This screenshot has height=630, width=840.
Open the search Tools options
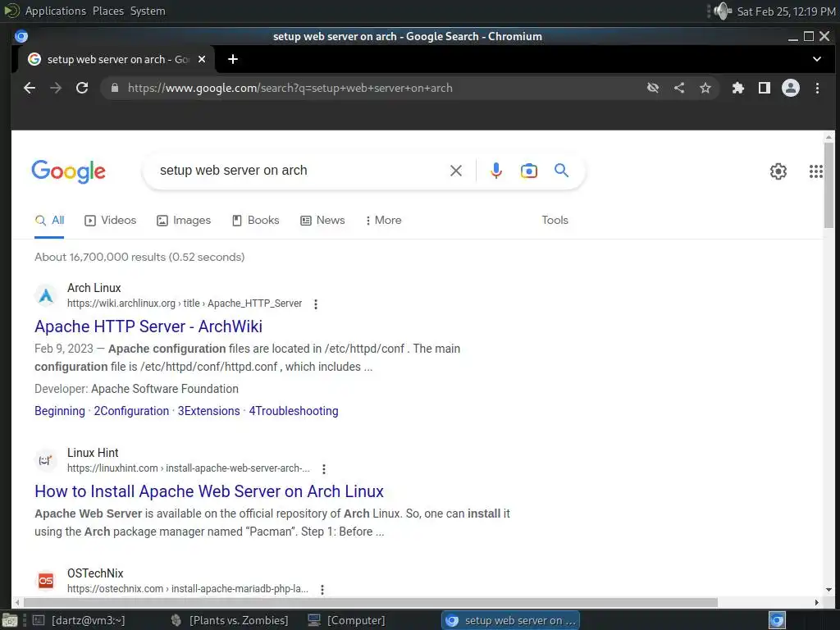tap(555, 220)
